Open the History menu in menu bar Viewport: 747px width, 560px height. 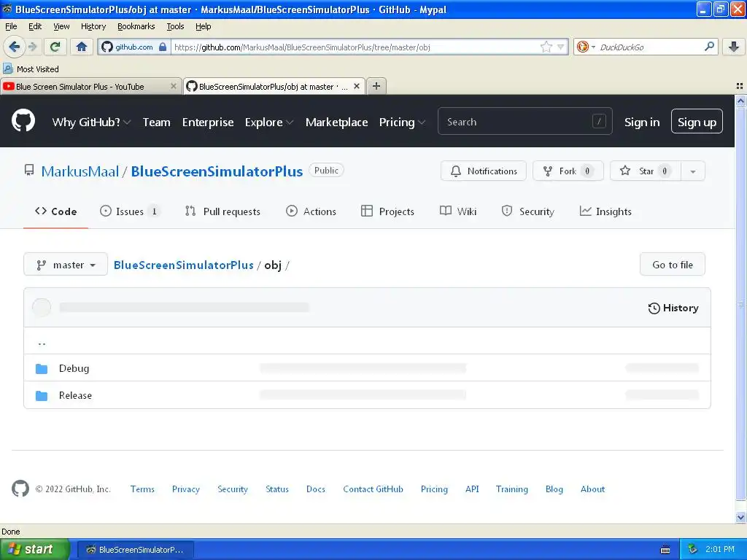click(x=93, y=26)
